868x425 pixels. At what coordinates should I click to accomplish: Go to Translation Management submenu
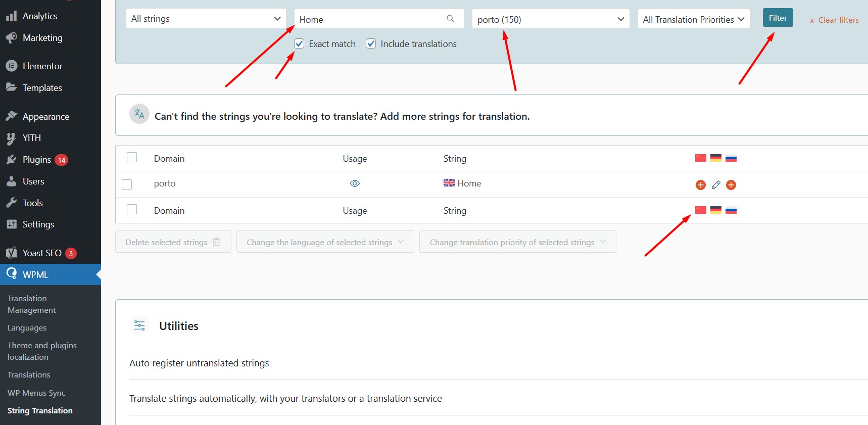coord(31,304)
